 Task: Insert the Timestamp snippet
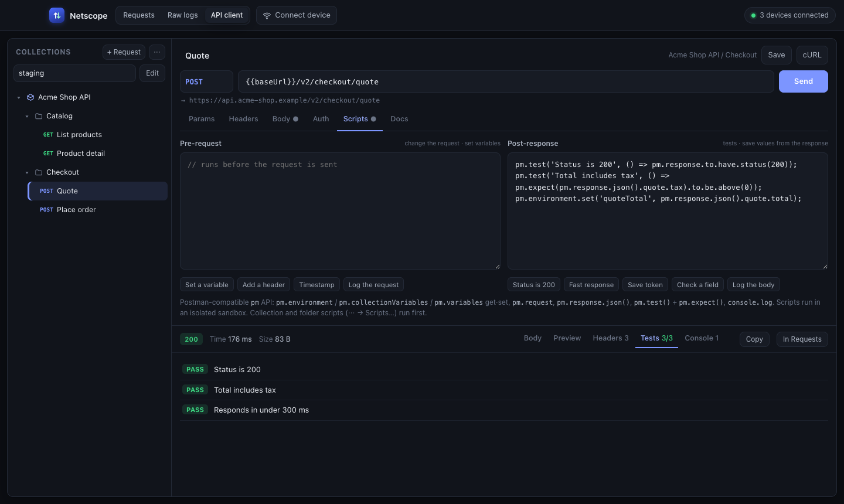click(316, 285)
